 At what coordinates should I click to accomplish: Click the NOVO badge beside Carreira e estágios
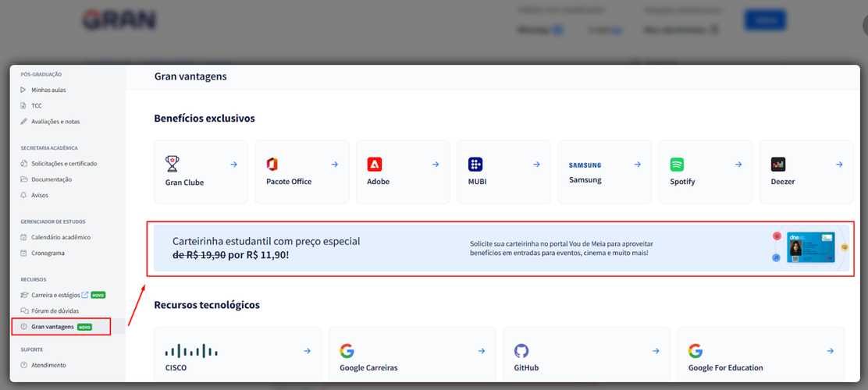pos(98,295)
